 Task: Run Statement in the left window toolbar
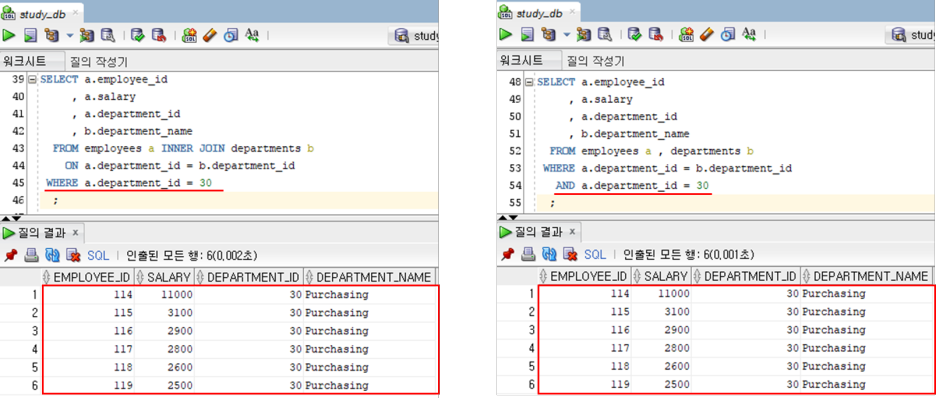click(8, 35)
